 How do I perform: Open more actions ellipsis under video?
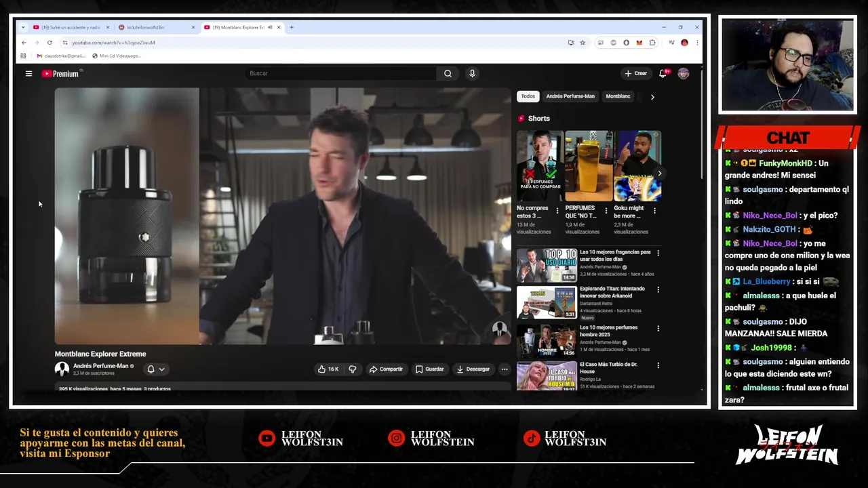pyautogui.click(x=504, y=369)
